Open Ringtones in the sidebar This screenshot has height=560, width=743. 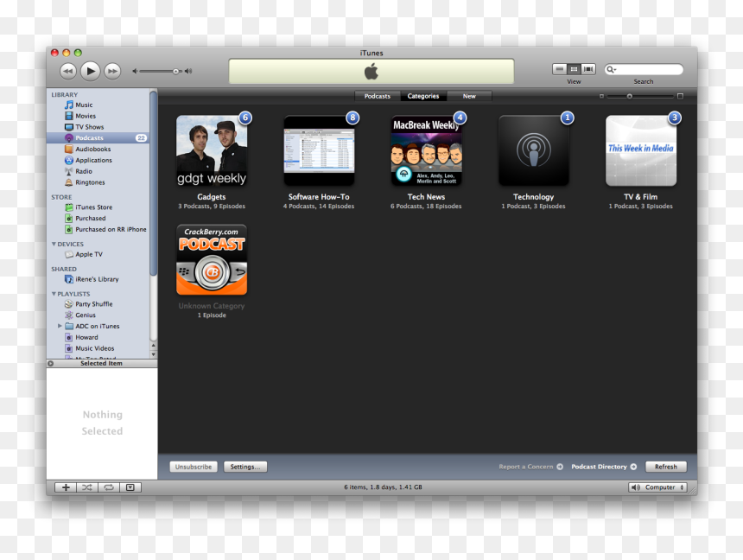(90, 182)
